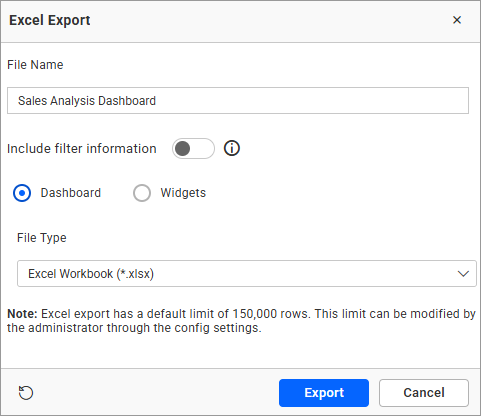Select the Dashboard radio option
The height and width of the screenshot is (416, 481).
click(x=22, y=193)
